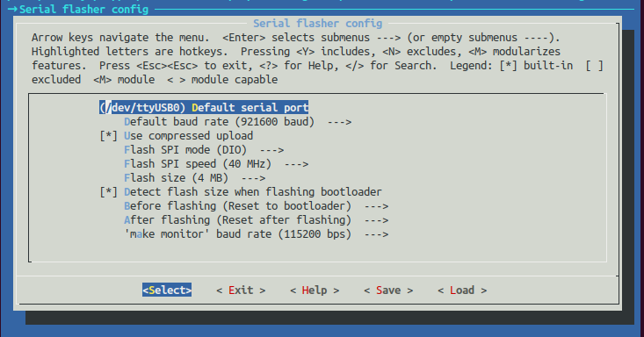Open Flash size (4 MB) submenu
The image size is (644, 337).
tap(195, 178)
